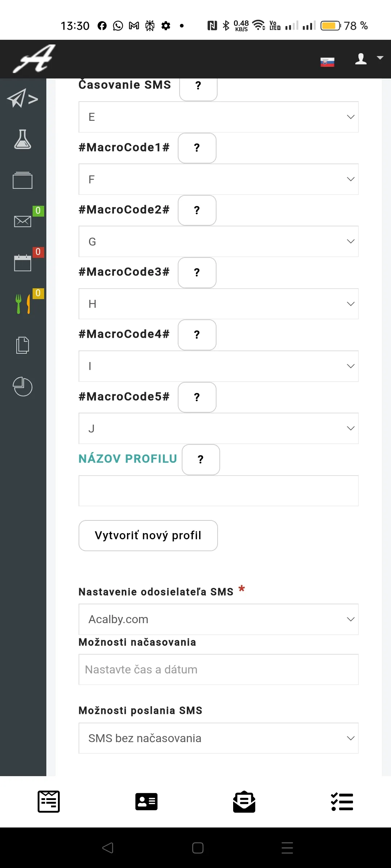Open the calendar icon in sidebar
This screenshot has height=868, width=391.
[22, 263]
